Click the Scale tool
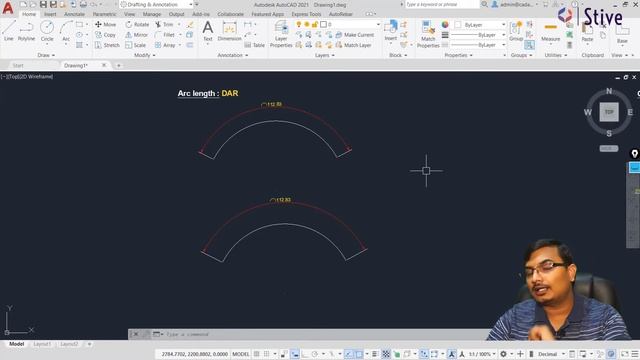 136,45
